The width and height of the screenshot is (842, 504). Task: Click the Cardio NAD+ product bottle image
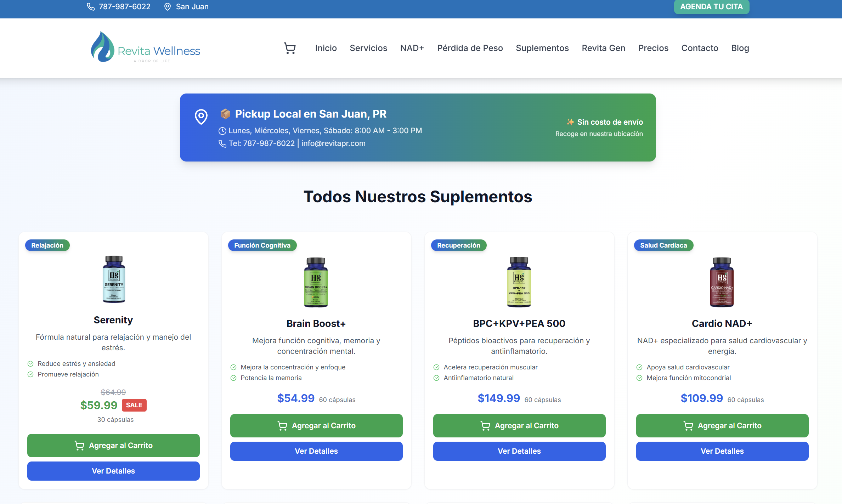[x=722, y=282]
